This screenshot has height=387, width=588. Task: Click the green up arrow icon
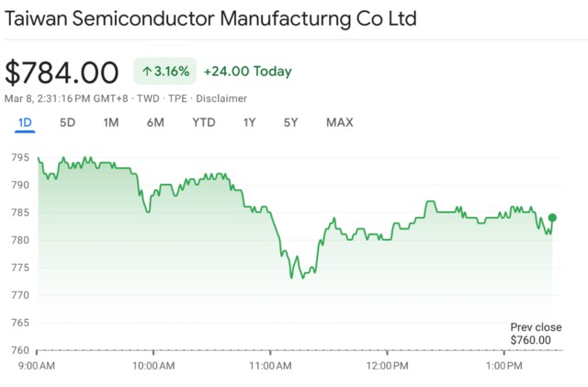click(147, 71)
